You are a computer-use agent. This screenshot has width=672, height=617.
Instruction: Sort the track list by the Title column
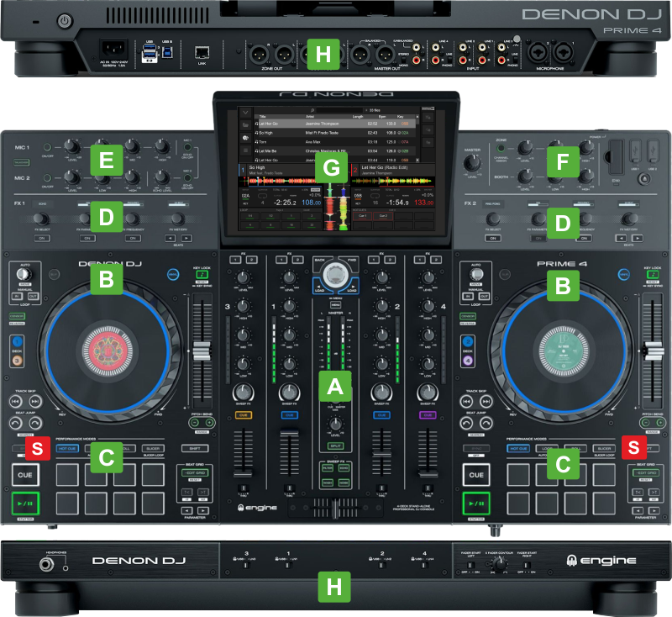point(262,117)
